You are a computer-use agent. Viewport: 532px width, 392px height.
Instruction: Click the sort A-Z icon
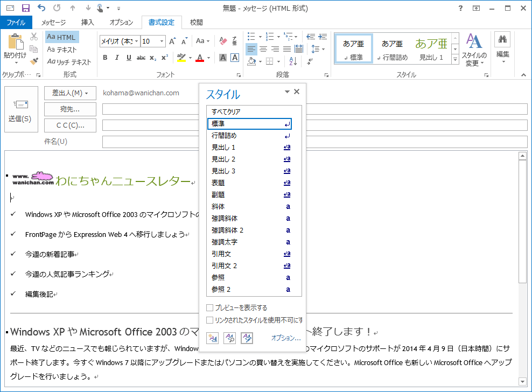(x=293, y=61)
